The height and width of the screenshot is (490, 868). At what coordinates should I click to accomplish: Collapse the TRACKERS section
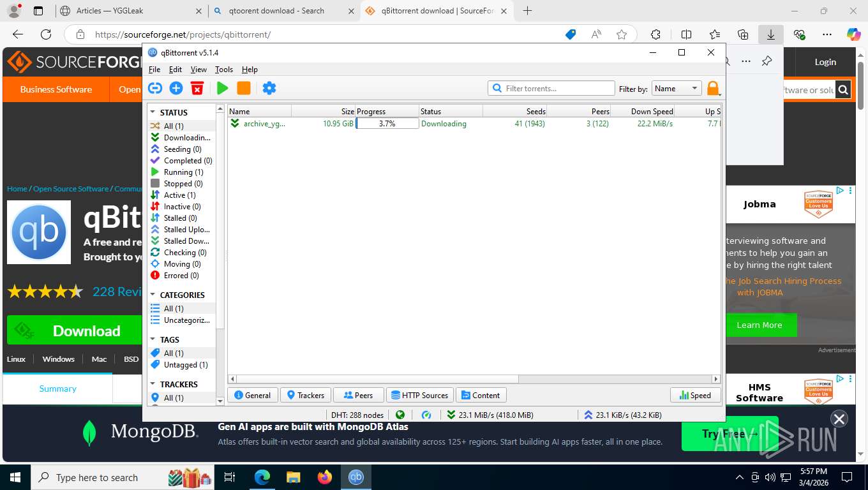click(x=153, y=384)
